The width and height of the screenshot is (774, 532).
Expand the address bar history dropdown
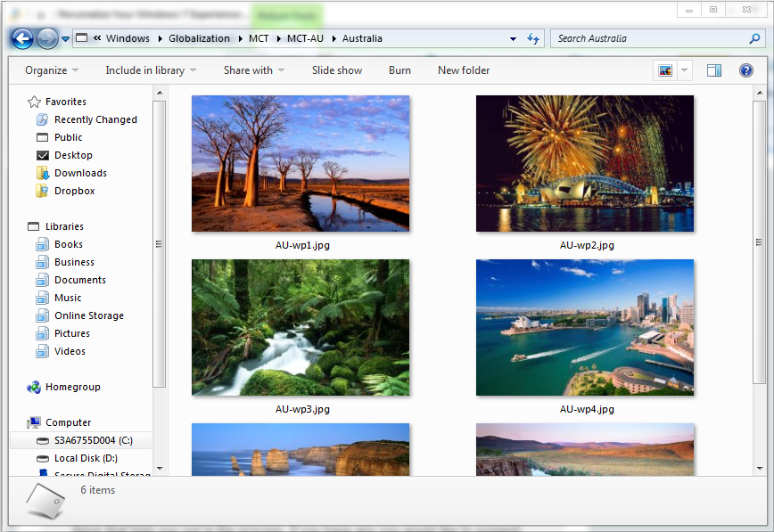[x=513, y=38]
